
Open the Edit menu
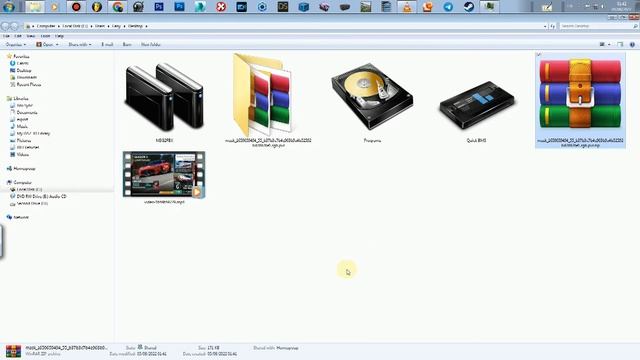coord(18,36)
